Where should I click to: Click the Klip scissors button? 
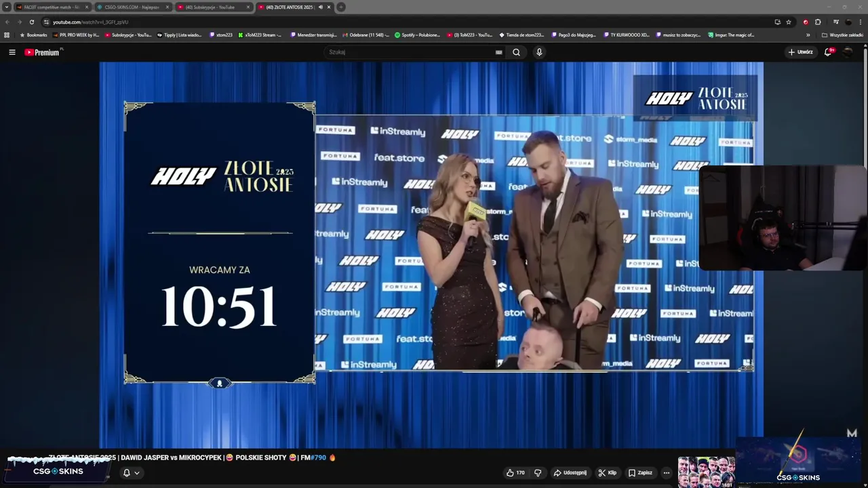coord(607,472)
